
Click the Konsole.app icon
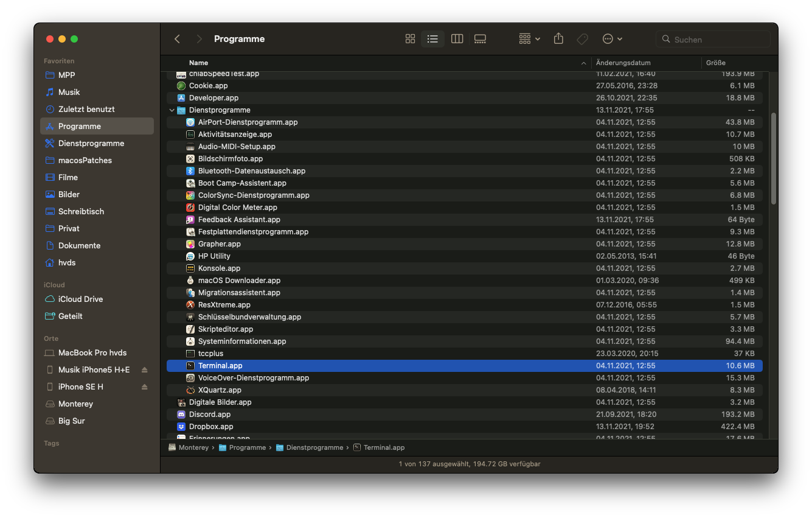(190, 268)
